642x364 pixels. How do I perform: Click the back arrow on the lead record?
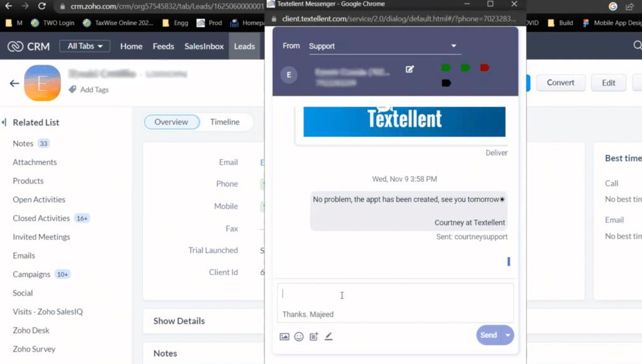click(14, 83)
